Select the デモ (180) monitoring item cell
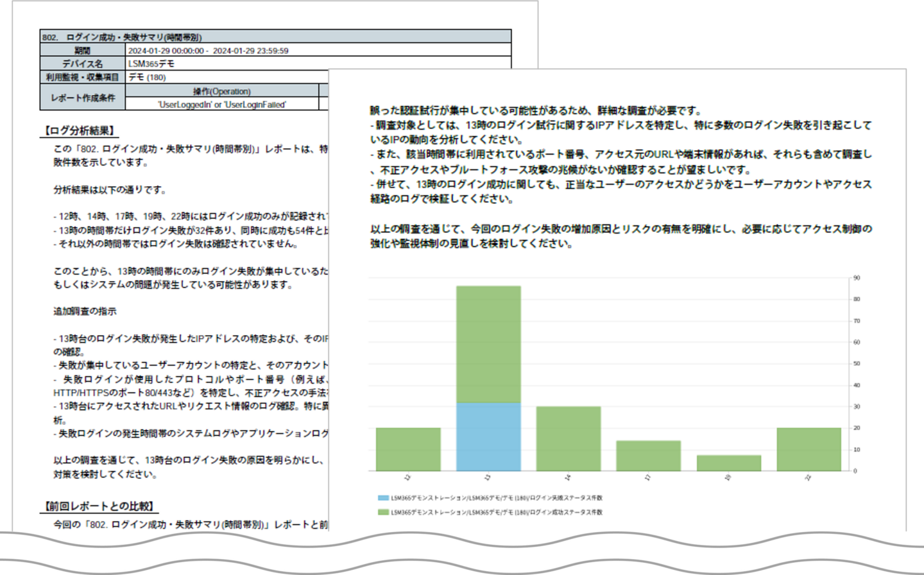 point(148,77)
